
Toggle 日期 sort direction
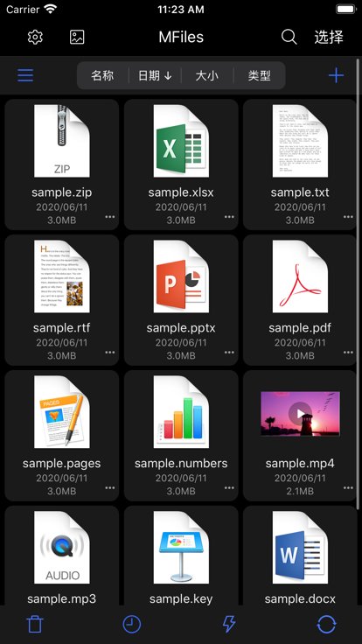click(155, 75)
